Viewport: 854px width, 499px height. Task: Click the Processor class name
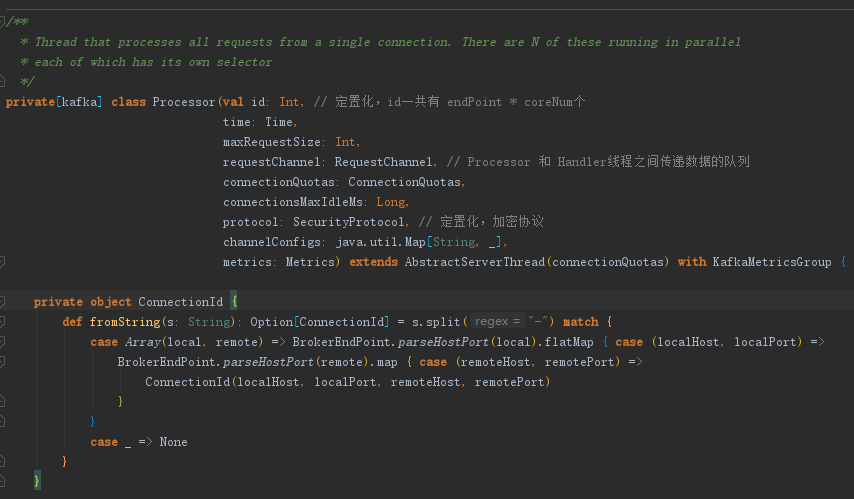click(x=184, y=102)
